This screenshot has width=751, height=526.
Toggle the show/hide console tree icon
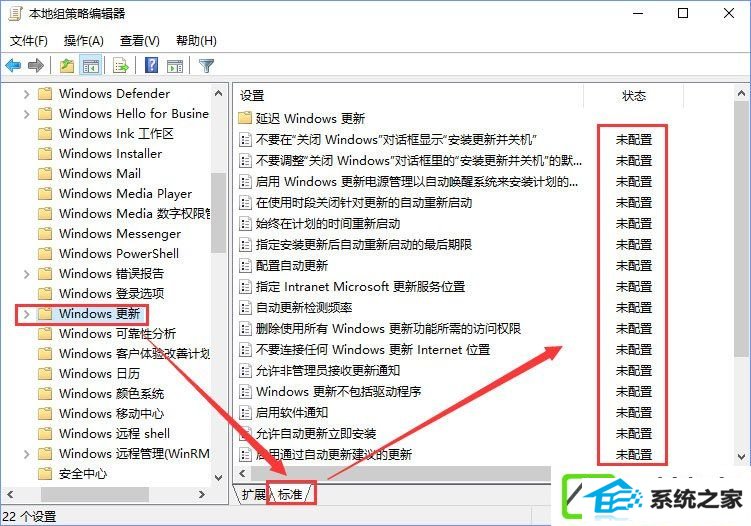coord(91,65)
